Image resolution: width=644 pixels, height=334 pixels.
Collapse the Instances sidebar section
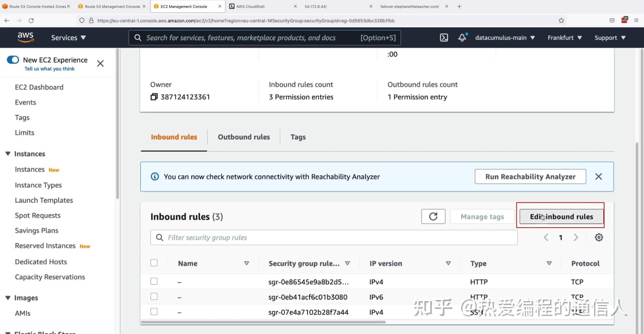pyautogui.click(x=8, y=154)
